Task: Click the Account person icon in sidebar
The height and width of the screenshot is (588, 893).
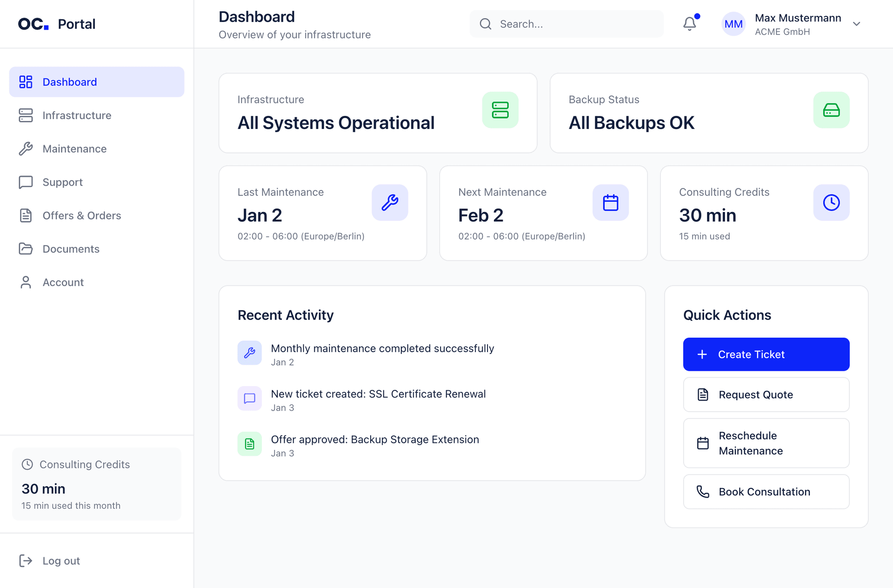Action: pyautogui.click(x=26, y=282)
